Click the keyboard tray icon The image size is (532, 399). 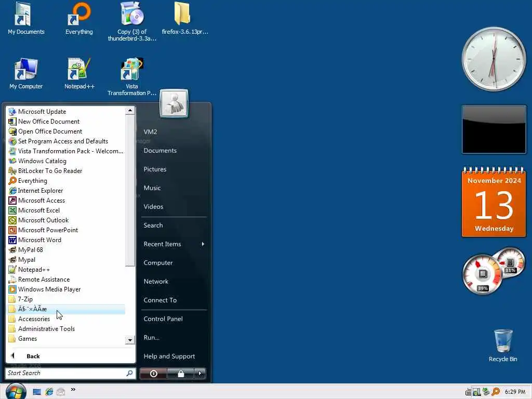[469, 392]
